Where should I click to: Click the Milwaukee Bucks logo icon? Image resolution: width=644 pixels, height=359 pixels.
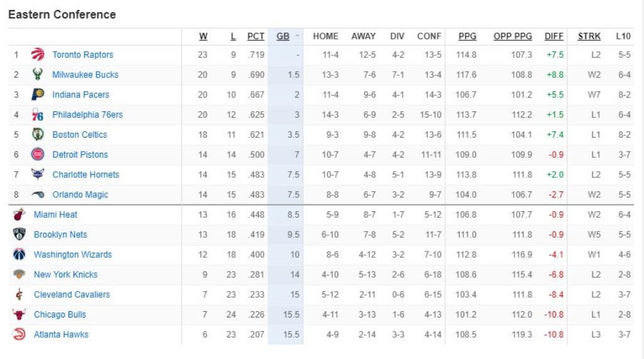coord(38,75)
